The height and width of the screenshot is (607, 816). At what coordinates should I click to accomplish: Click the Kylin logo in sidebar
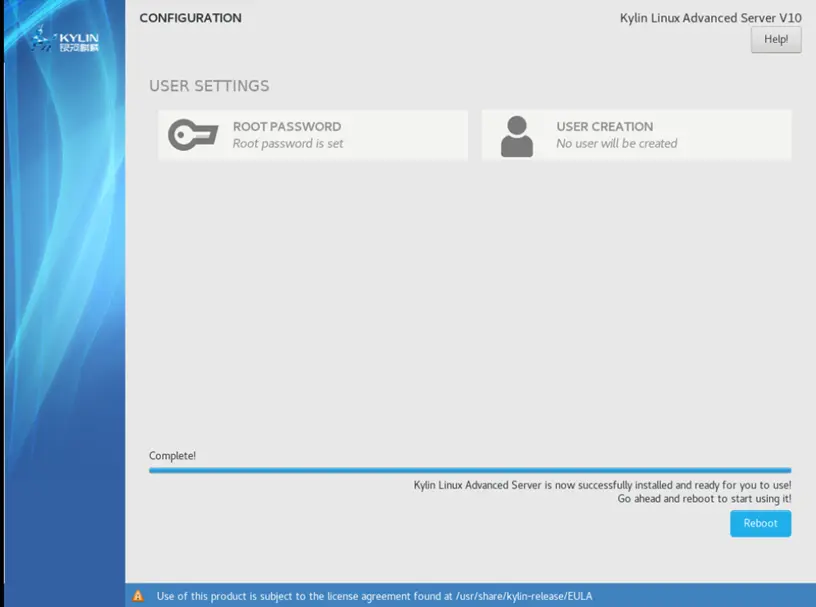[x=65, y=40]
